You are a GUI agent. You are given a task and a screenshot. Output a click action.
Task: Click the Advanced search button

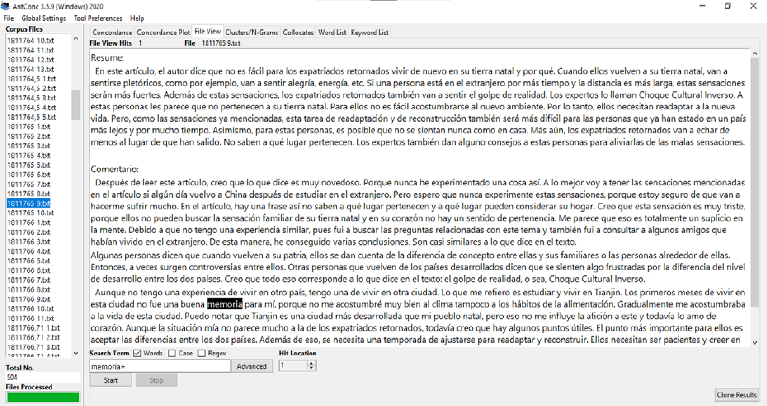point(251,367)
